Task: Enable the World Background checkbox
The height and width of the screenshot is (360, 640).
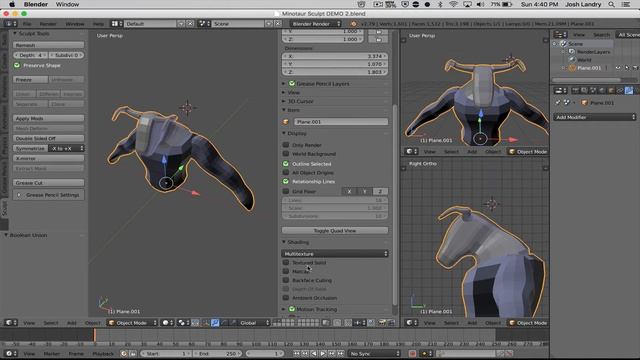Action: [x=286, y=153]
